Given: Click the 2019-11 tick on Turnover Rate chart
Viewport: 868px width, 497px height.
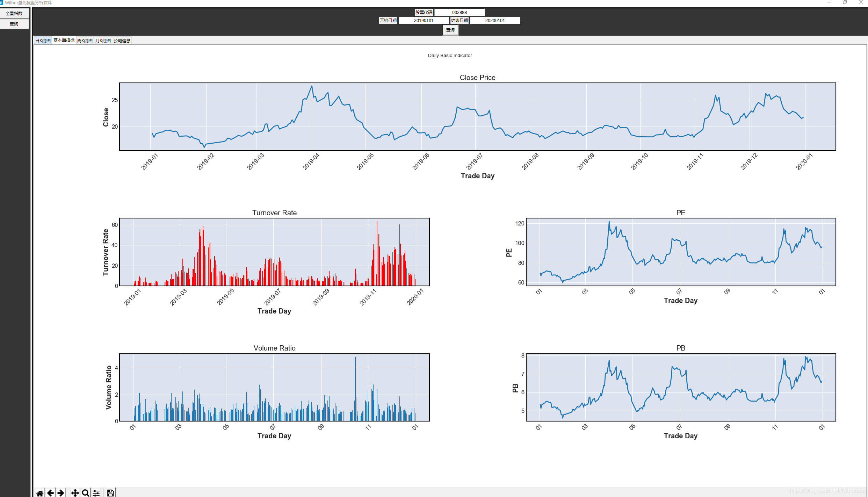Looking at the screenshot, I should click(x=368, y=297).
